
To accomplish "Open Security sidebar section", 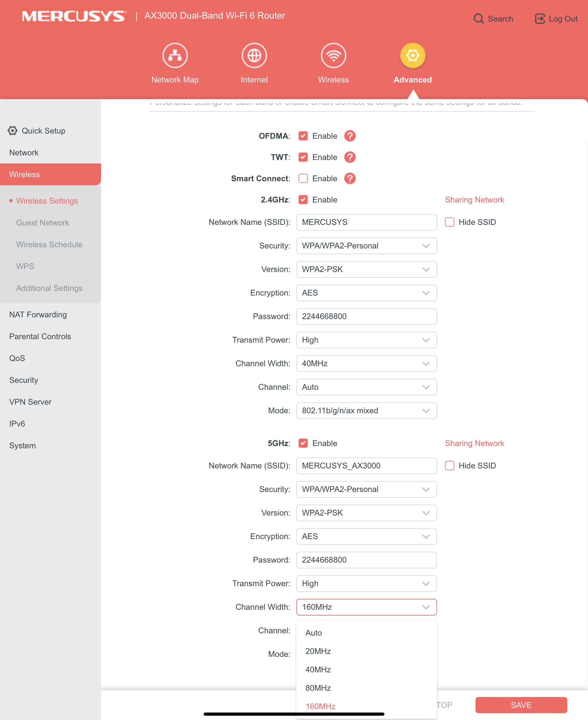I will coord(51,380).
